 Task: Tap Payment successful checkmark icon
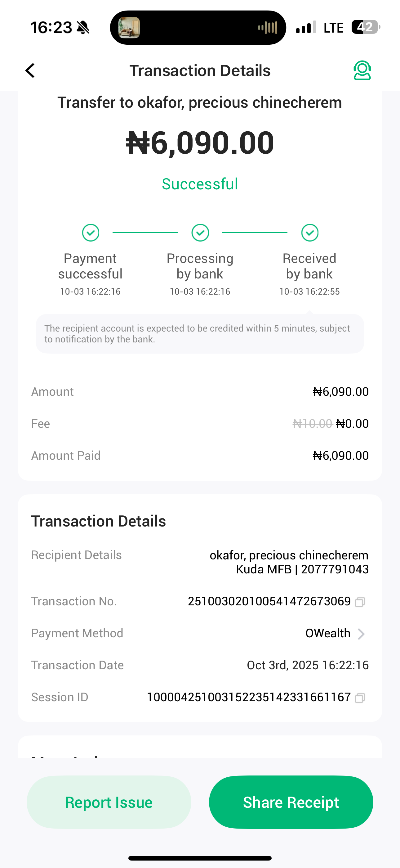(x=91, y=233)
